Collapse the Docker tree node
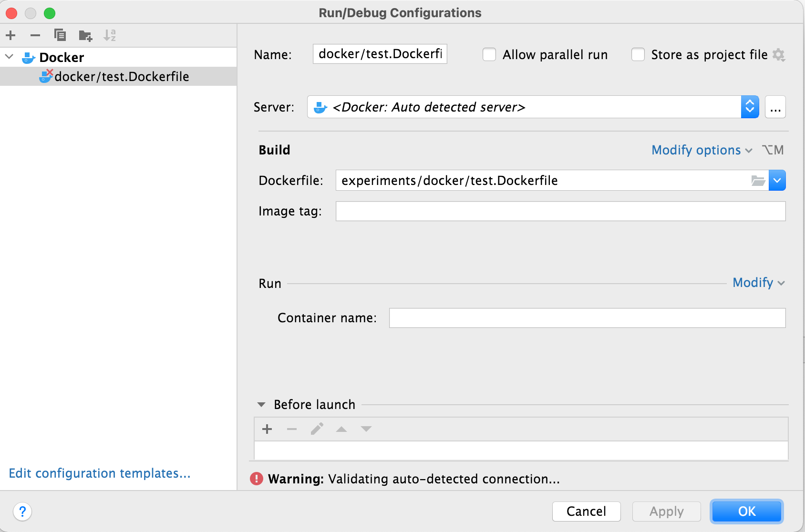Image resolution: width=805 pixels, height=532 pixels. pos(9,57)
